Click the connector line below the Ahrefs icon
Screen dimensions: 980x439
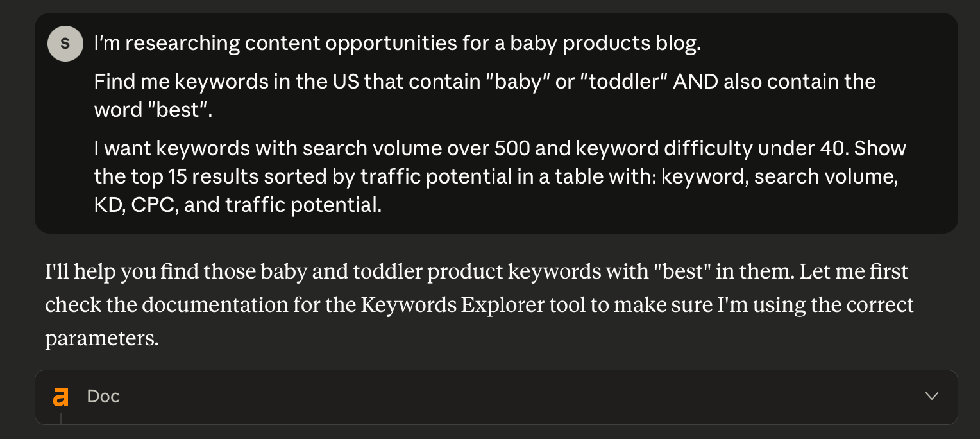click(61, 418)
